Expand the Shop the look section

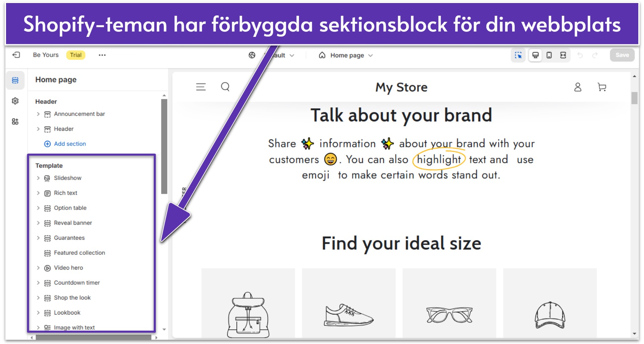pos(38,298)
